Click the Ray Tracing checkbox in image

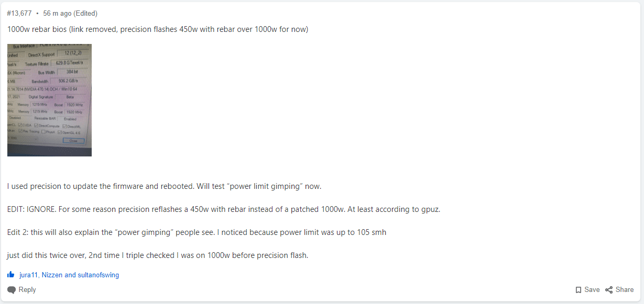[x=20, y=131]
